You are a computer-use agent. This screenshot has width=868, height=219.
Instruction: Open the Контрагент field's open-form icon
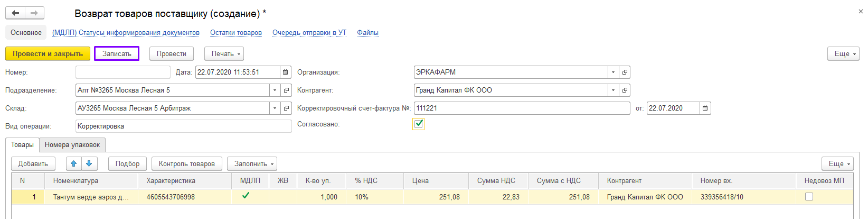[625, 90]
